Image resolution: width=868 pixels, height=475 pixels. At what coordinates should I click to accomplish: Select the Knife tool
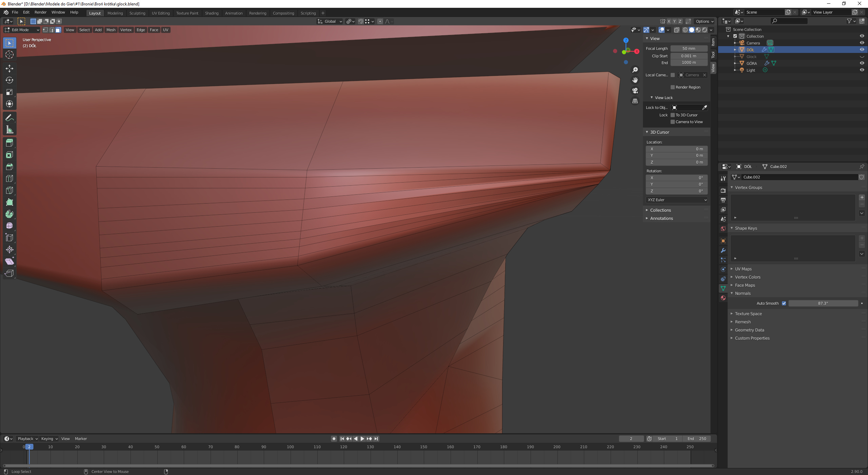[x=9, y=190]
